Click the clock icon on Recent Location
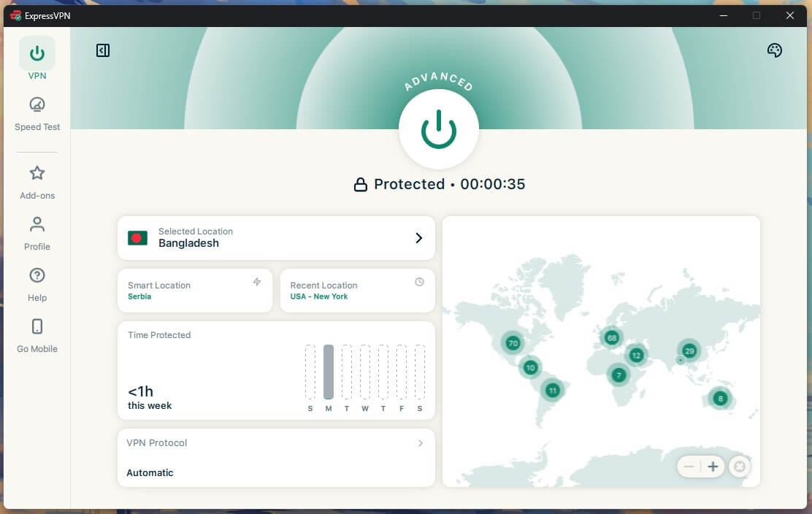This screenshot has height=514, width=812. click(419, 282)
